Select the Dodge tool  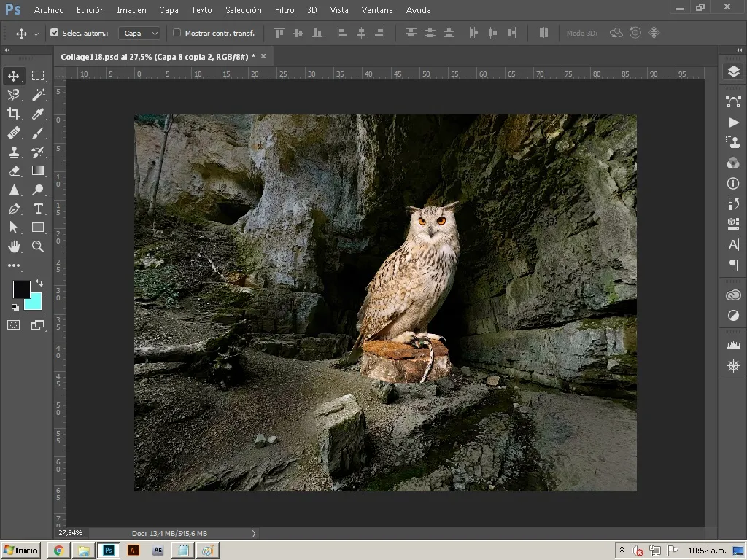point(38,190)
